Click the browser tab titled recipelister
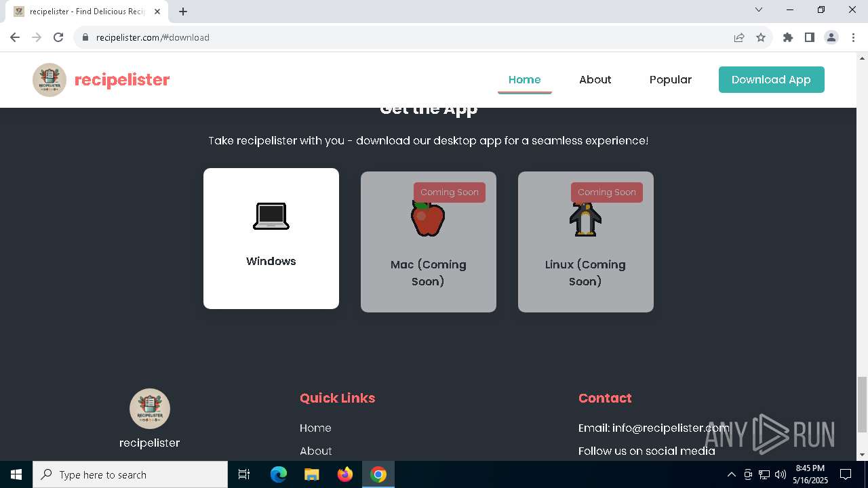This screenshot has width=868, height=488. point(87,12)
